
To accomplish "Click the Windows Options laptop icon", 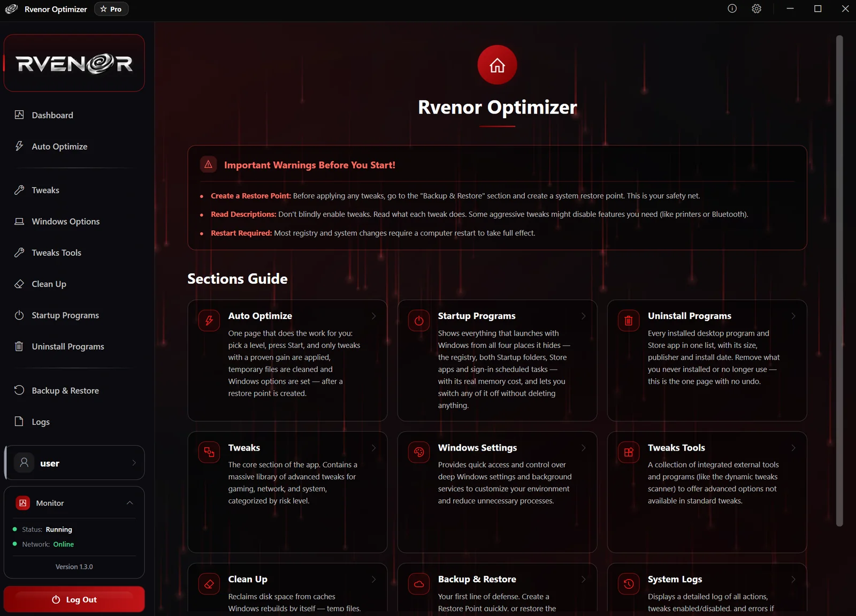I will click(19, 221).
